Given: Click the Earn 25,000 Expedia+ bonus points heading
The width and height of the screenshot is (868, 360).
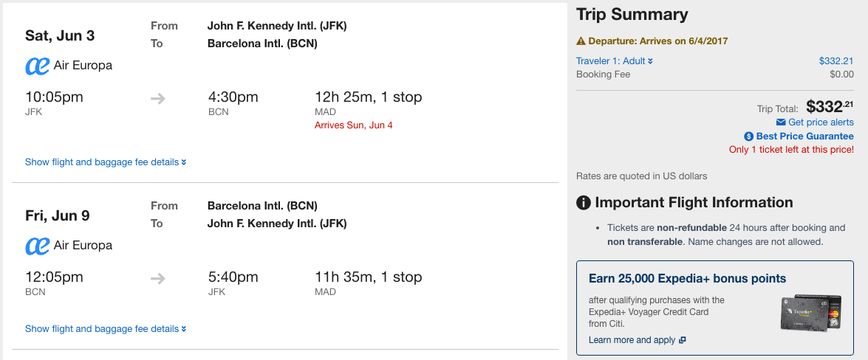Looking at the screenshot, I should coord(687,278).
